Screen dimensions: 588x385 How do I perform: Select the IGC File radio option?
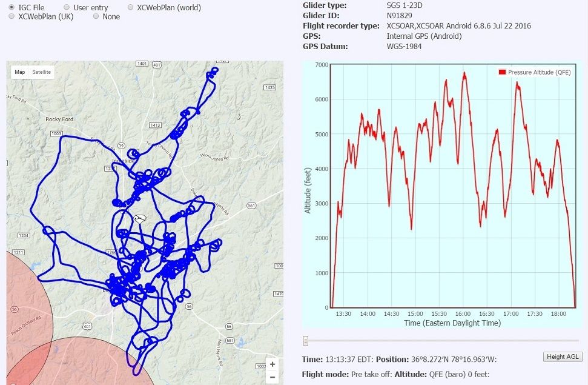click(x=12, y=8)
